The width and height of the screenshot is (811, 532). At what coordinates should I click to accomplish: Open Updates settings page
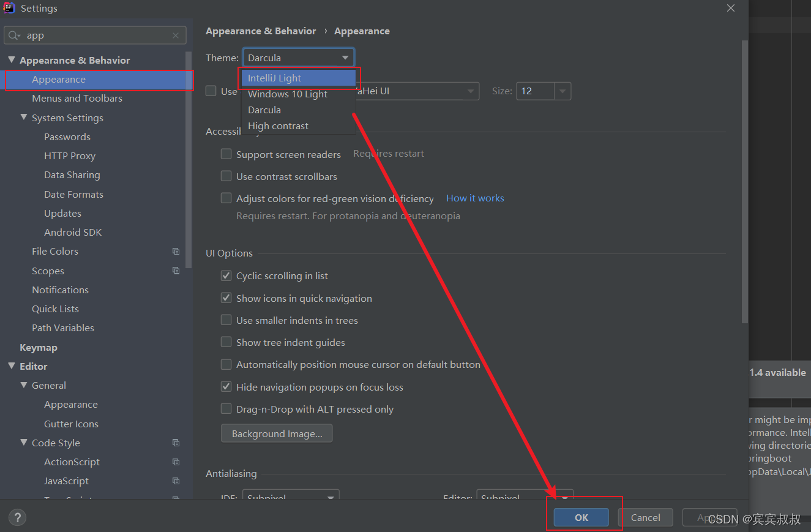pos(62,213)
